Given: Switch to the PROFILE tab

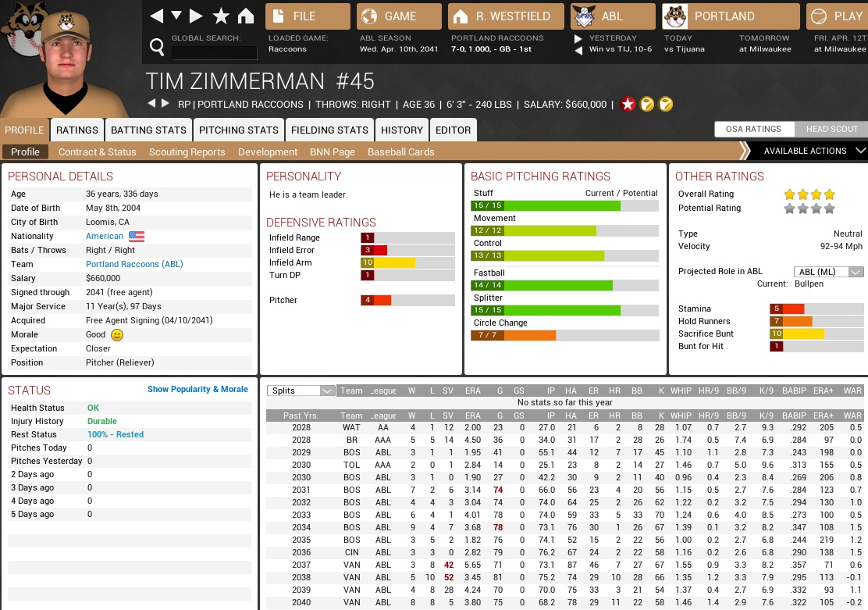Looking at the screenshot, I should pyautogui.click(x=24, y=130).
